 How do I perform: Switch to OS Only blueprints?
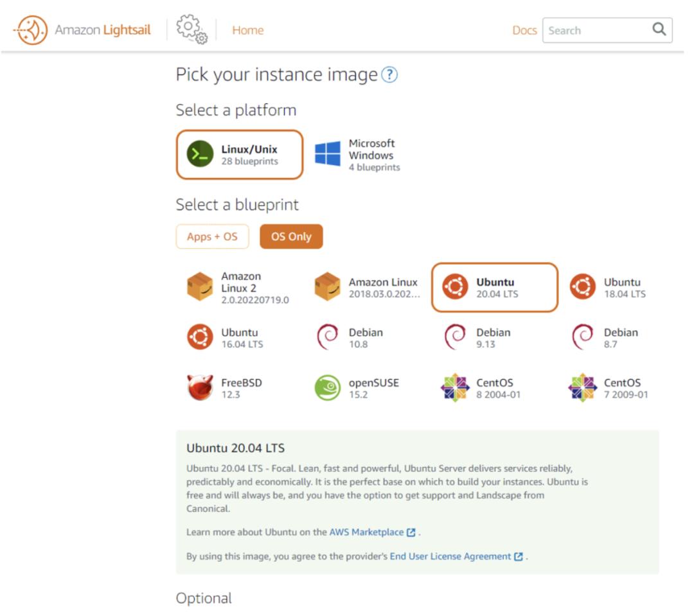(x=291, y=237)
